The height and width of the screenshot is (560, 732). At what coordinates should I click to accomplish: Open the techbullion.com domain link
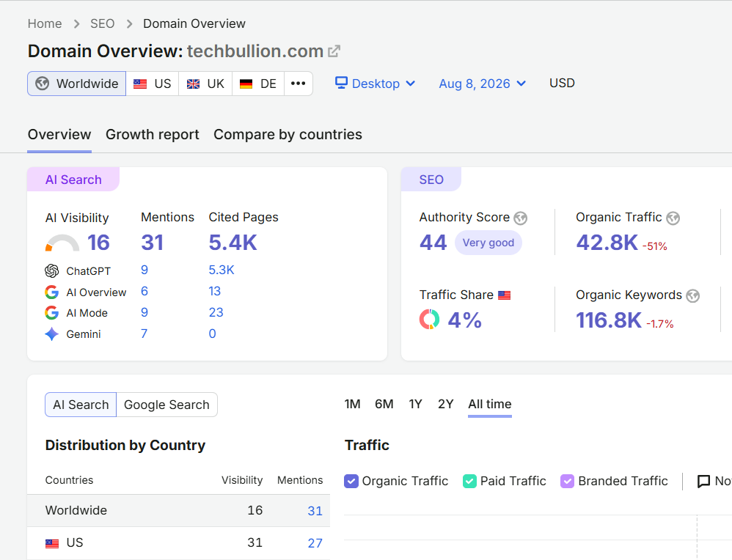[x=255, y=51]
